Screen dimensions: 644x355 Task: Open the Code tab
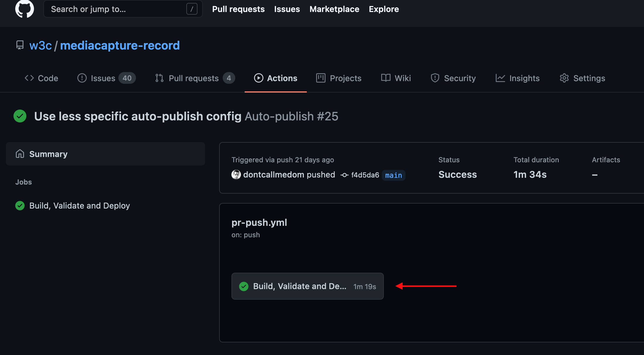point(41,78)
